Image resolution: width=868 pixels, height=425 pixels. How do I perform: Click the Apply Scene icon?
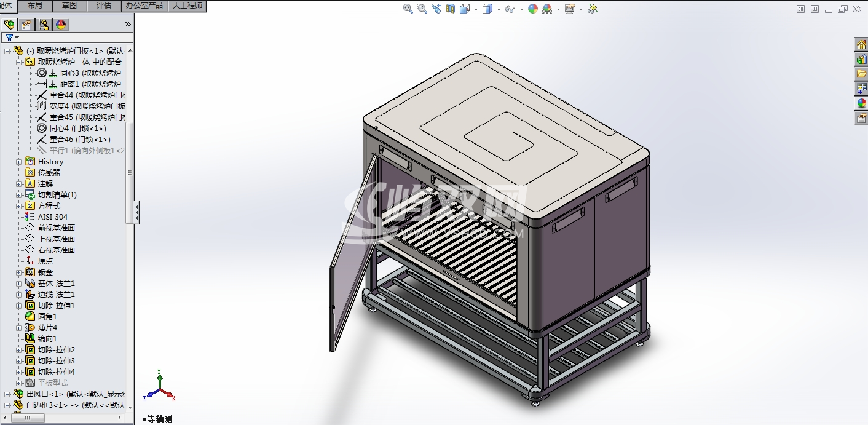pyautogui.click(x=547, y=9)
